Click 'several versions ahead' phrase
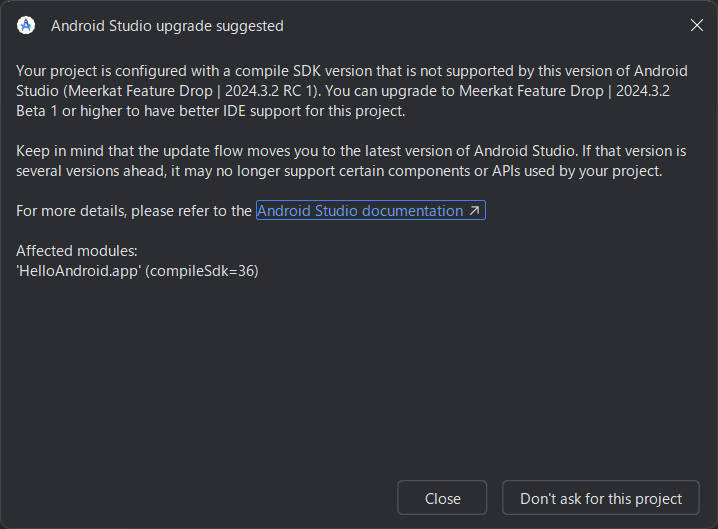Screen dimensions: 718x529 (90, 171)
